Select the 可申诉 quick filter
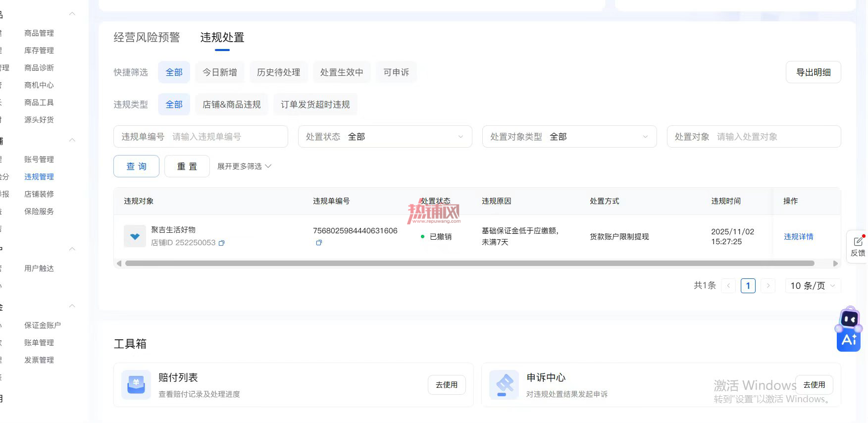Viewport: 868px width, 423px height. (x=396, y=72)
